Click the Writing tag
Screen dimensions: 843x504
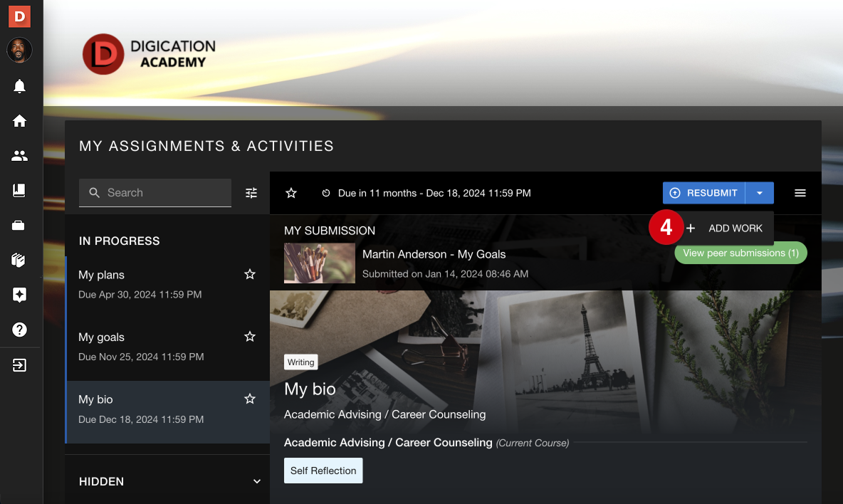[300, 362]
